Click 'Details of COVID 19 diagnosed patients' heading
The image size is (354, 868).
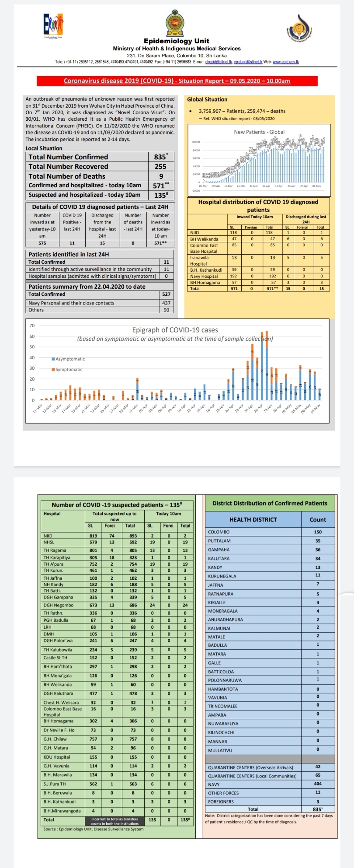point(100,206)
